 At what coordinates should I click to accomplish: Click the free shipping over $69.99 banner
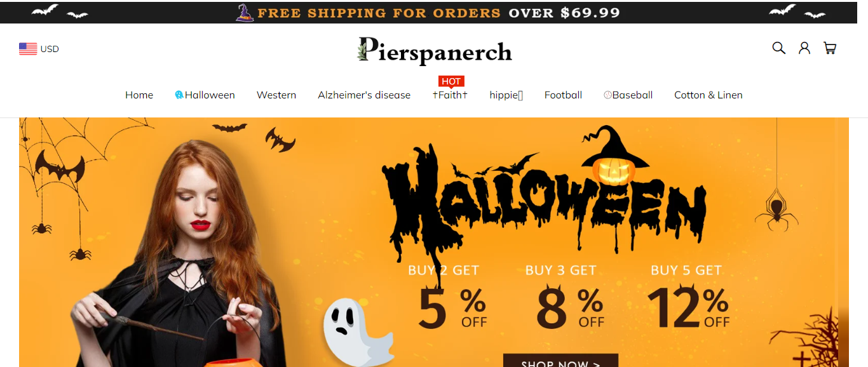(x=434, y=12)
